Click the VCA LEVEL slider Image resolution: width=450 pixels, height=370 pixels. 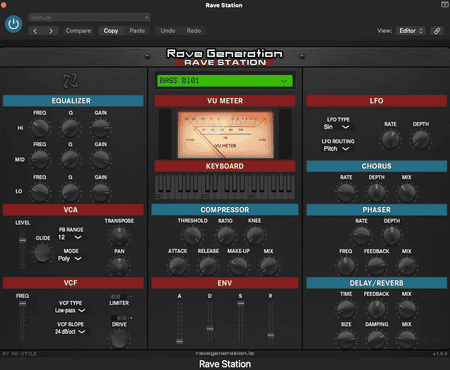point(22,249)
